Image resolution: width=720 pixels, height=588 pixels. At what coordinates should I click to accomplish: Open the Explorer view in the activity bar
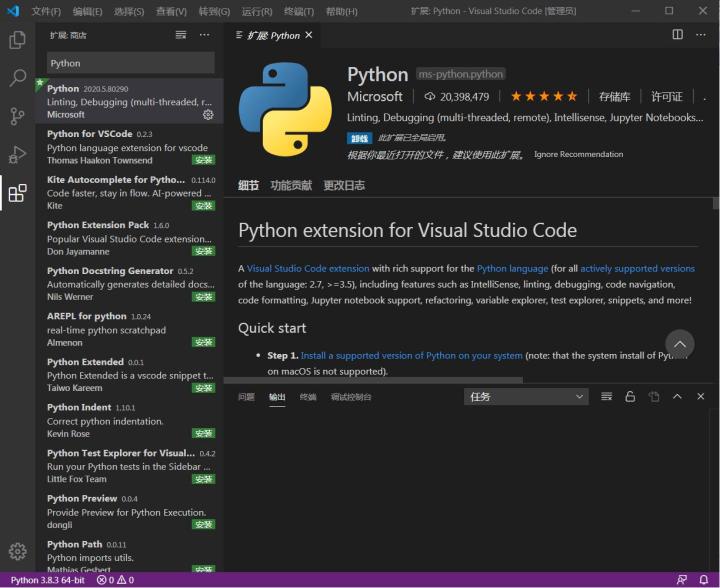(x=17, y=40)
